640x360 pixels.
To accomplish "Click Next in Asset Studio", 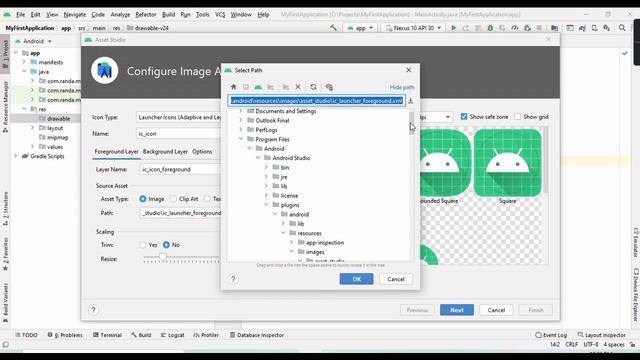I will [457, 310].
